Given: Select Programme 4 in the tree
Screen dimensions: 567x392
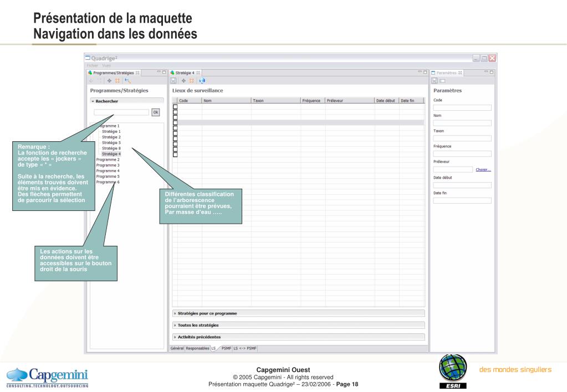Looking at the screenshot, I should coord(108,171).
